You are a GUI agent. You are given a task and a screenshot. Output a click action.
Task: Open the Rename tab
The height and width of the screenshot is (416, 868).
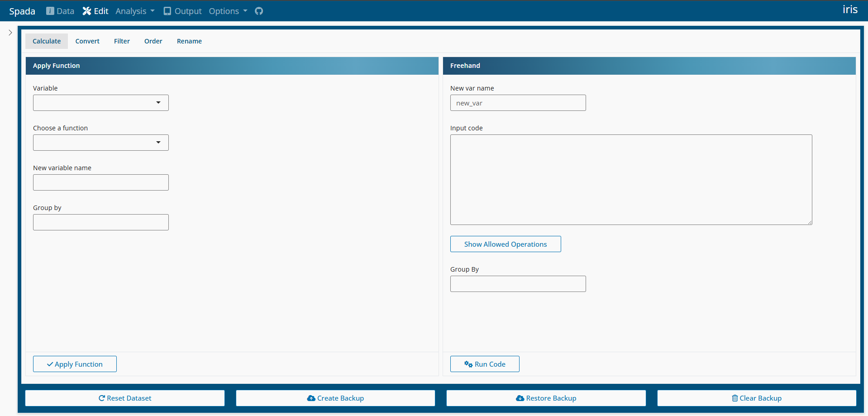pos(189,41)
